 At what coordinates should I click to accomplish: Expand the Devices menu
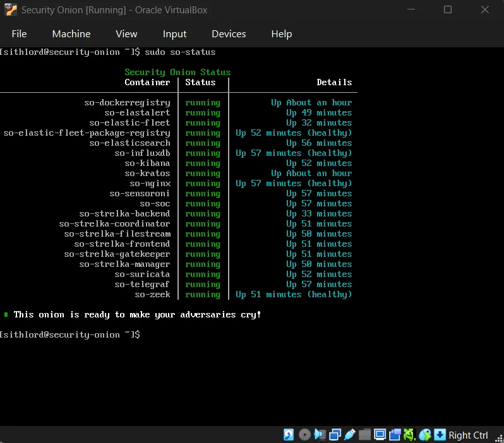coord(229,34)
